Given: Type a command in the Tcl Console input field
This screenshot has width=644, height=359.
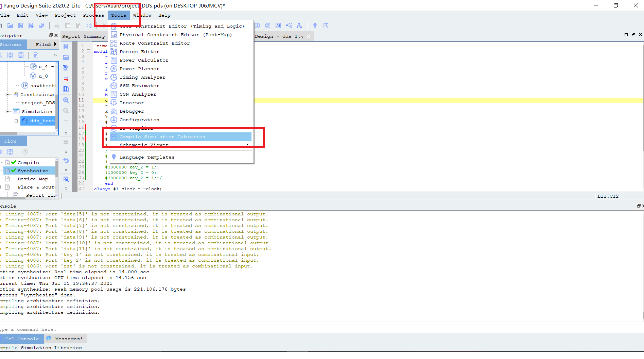Looking at the screenshot, I should click(136, 329).
